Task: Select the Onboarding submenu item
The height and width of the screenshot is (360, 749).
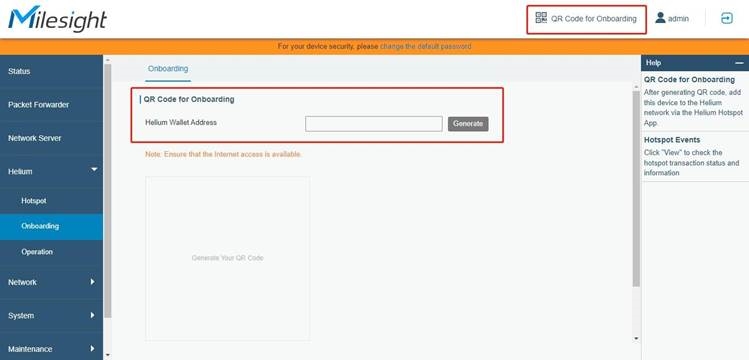Action: [x=51, y=226]
